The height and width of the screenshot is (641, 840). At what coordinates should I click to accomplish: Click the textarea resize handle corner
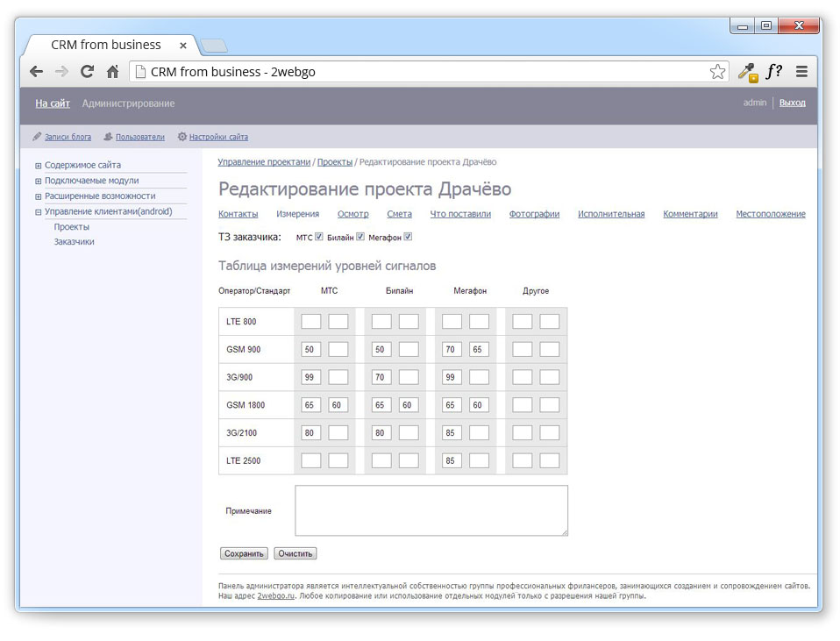coord(565,533)
